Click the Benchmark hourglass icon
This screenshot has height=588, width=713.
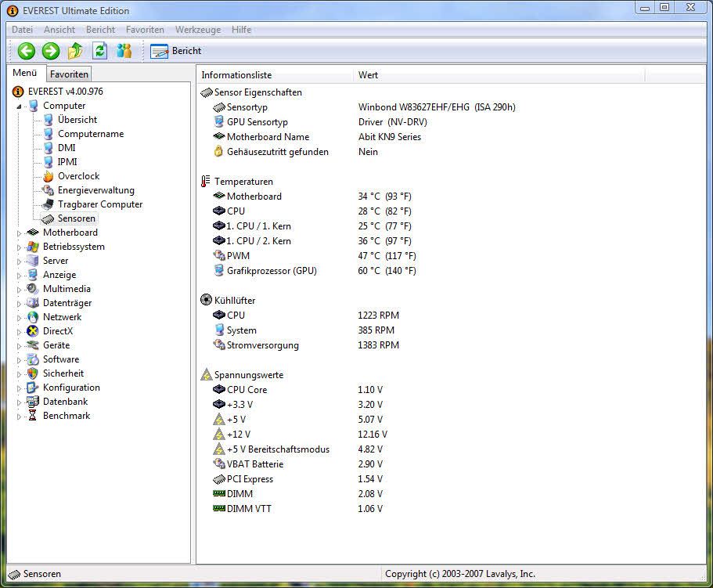[33, 416]
